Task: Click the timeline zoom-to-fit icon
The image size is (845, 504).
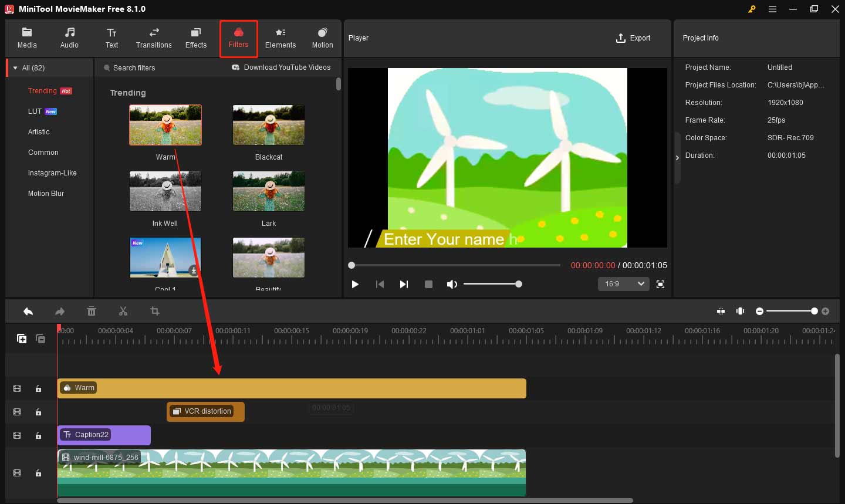Action: coord(741,311)
